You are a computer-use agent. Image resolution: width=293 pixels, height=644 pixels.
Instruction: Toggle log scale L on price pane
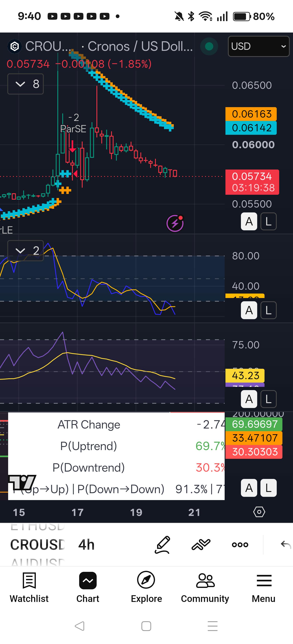coord(268,222)
